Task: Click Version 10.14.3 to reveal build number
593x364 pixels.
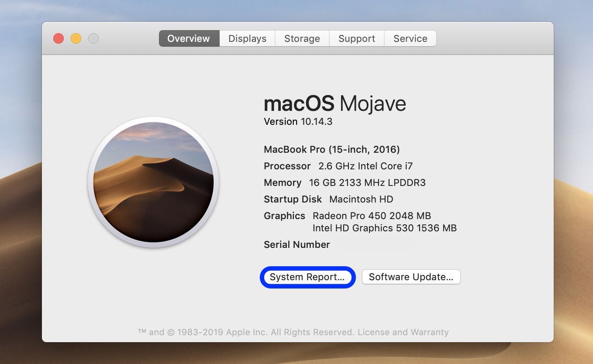Action: pyautogui.click(x=298, y=121)
